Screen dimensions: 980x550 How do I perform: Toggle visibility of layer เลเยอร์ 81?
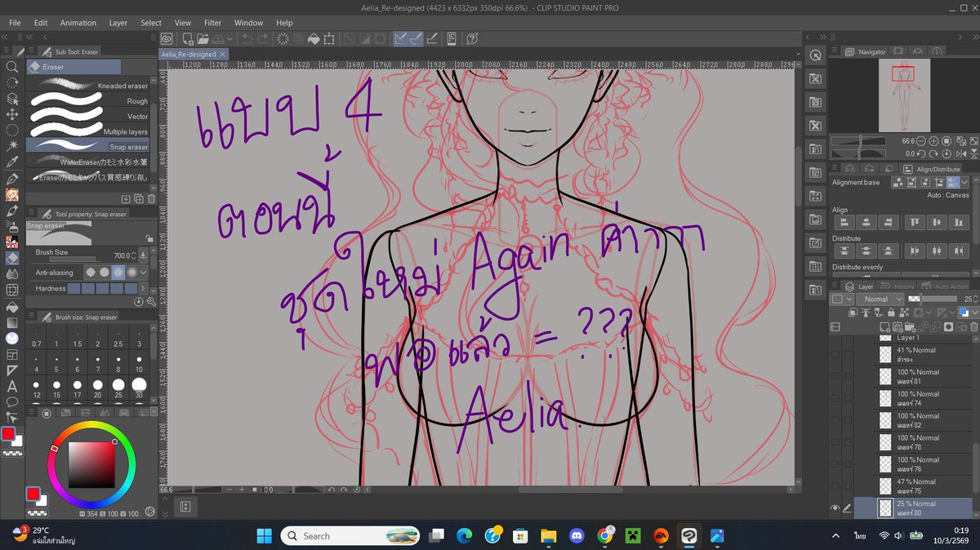(x=835, y=376)
